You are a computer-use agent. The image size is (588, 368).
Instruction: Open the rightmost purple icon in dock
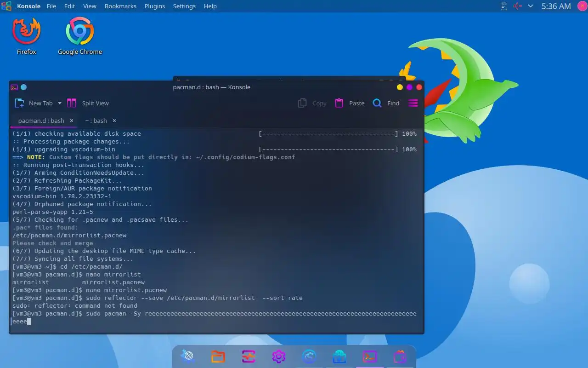400,356
